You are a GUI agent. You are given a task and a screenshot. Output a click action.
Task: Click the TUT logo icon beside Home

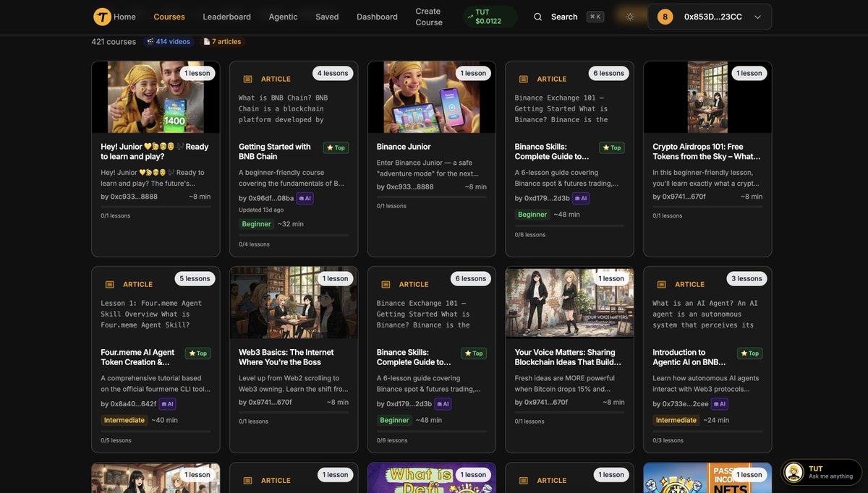click(x=102, y=17)
